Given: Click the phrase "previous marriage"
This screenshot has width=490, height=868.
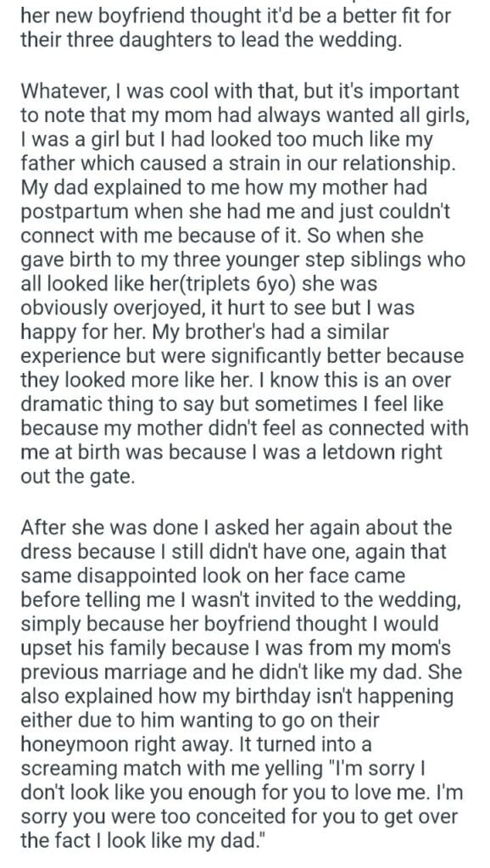Looking at the screenshot, I should (x=103, y=672).
